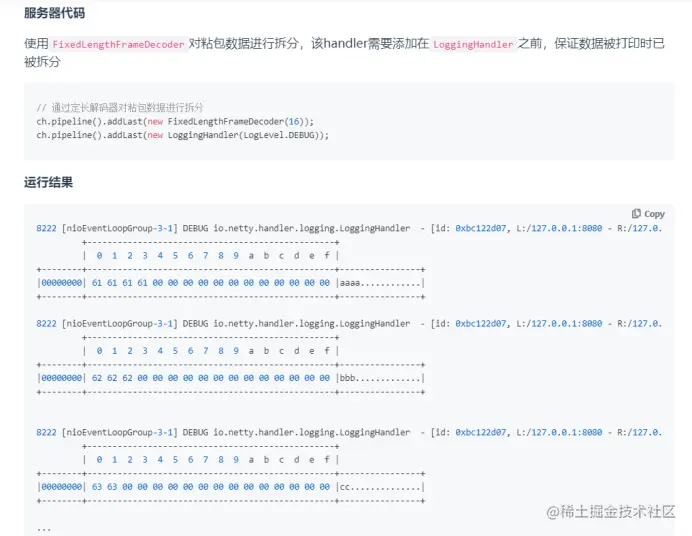This screenshot has width=692, height=536.
Task: Click the code line adding FixedLengthFrameDecoder(16)
Action: pos(175,121)
